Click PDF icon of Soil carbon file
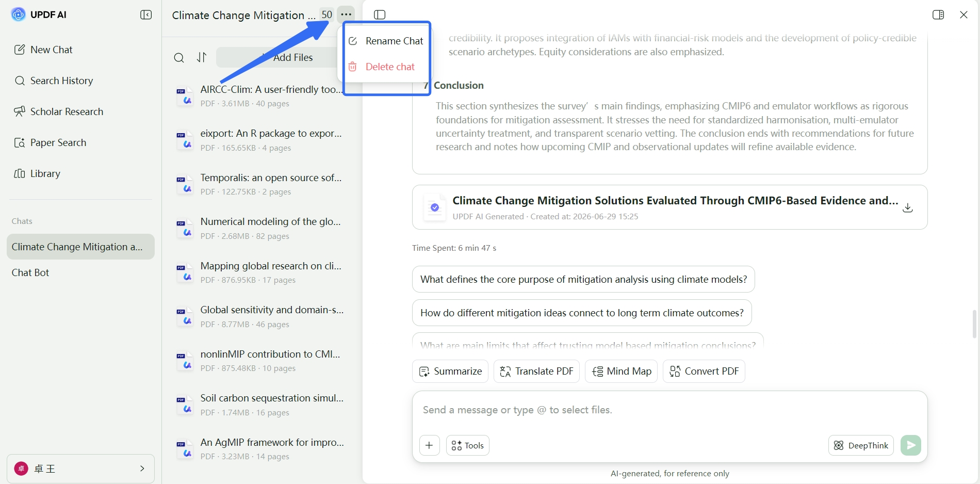 click(184, 405)
